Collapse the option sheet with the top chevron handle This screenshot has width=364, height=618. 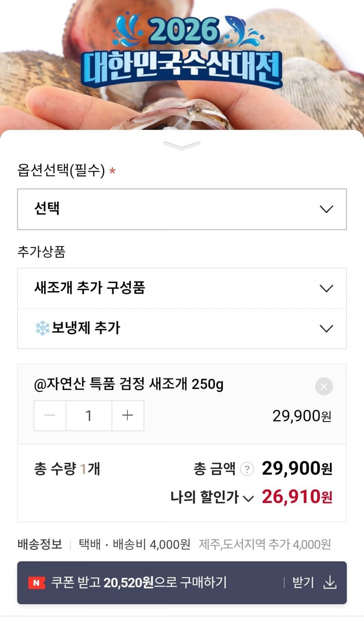[182, 145]
